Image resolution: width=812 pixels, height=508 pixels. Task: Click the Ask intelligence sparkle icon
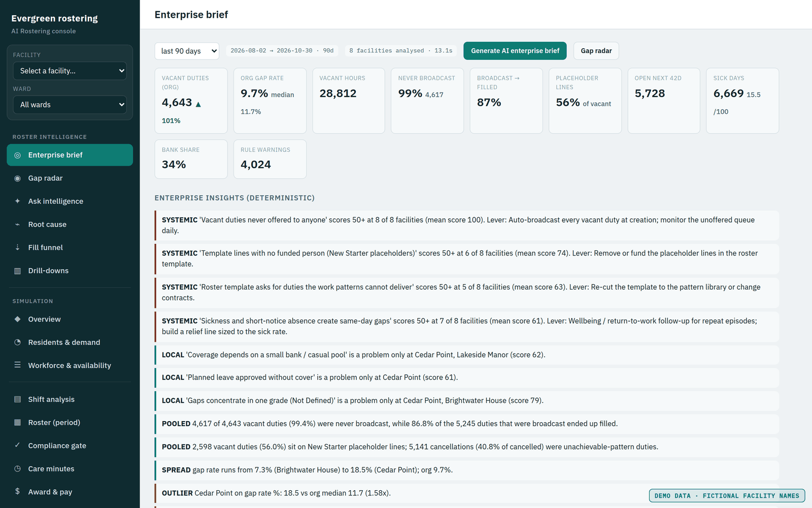(18, 201)
